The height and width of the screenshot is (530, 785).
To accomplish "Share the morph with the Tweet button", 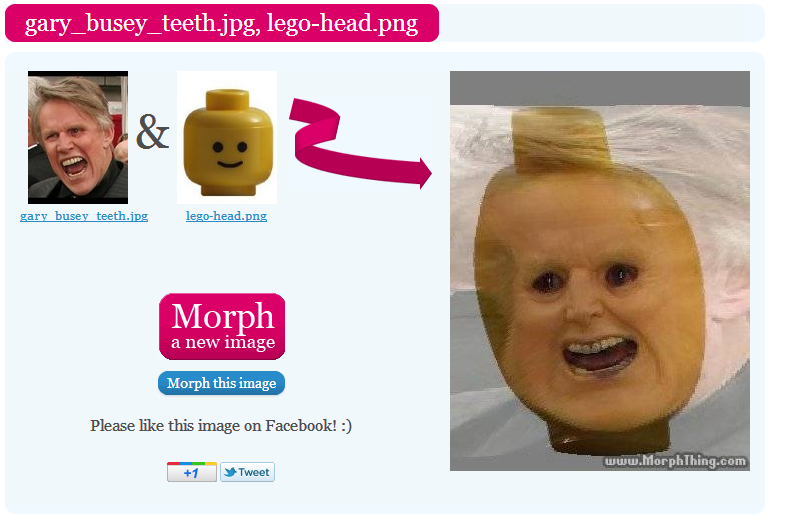I will click(x=247, y=472).
